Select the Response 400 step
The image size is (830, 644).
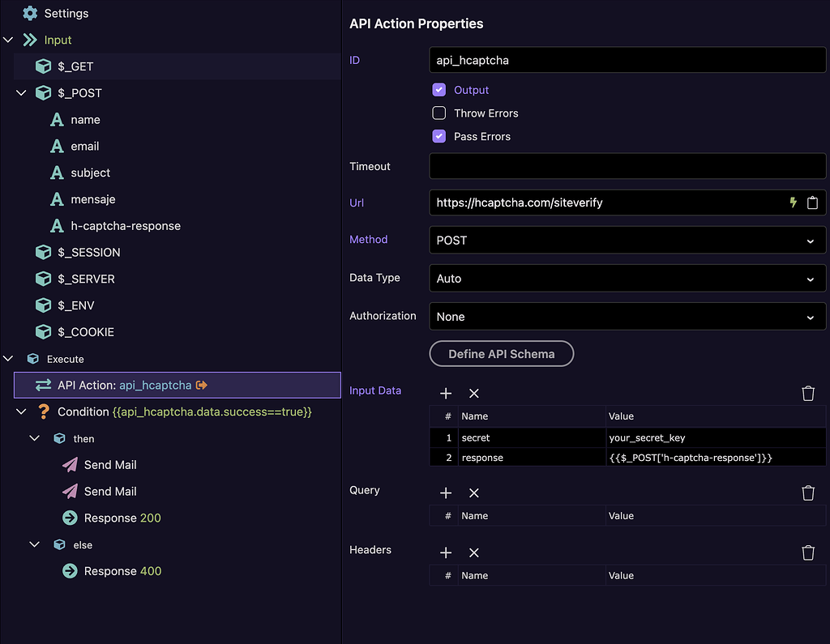[x=122, y=571]
